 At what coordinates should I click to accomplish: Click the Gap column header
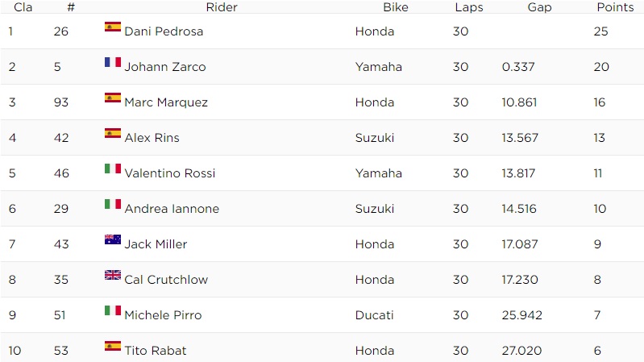[x=539, y=7]
